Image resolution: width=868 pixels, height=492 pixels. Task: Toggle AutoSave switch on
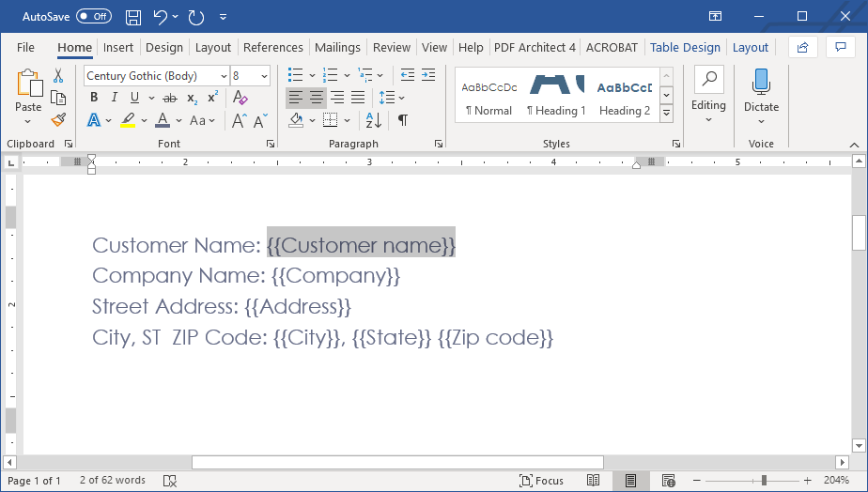[94, 17]
